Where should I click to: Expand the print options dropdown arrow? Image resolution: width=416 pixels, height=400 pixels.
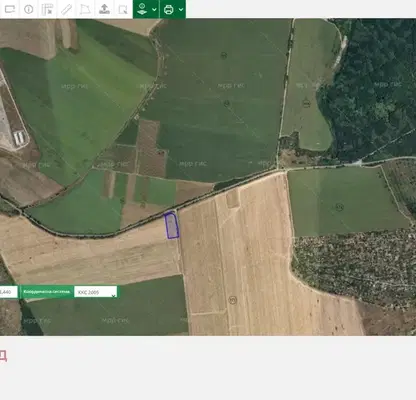pos(181,9)
